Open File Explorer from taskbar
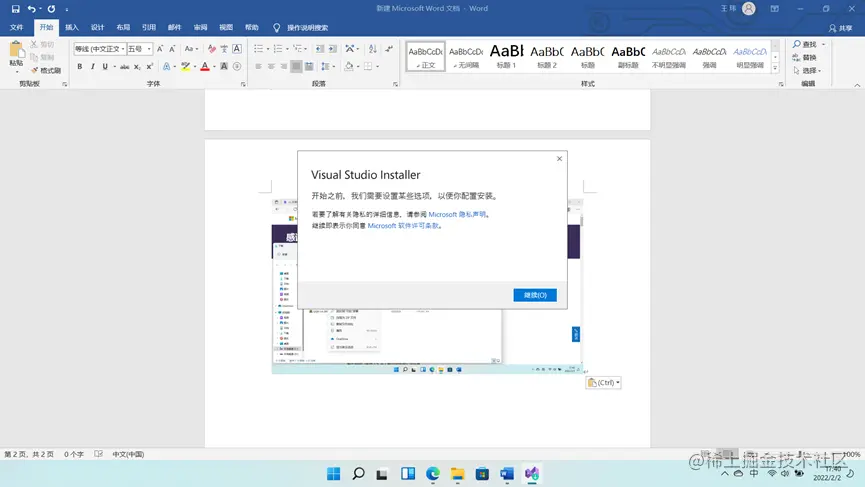 click(457, 474)
